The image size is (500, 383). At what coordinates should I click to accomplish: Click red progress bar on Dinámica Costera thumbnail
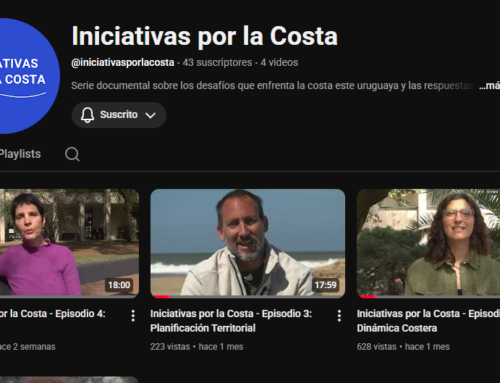point(368,296)
